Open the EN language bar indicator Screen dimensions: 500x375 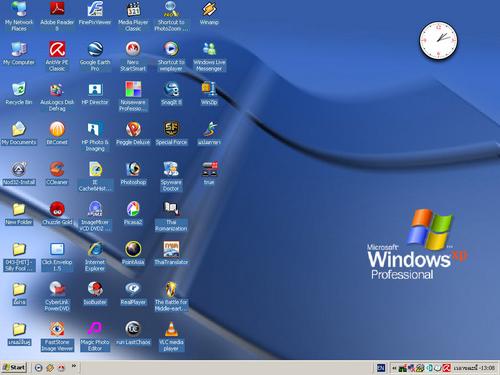pos(381,368)
